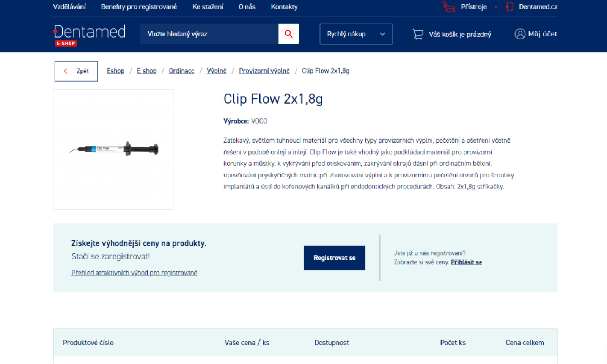
Task: Click the red search magnifier icon
Action: click(289, 34)
